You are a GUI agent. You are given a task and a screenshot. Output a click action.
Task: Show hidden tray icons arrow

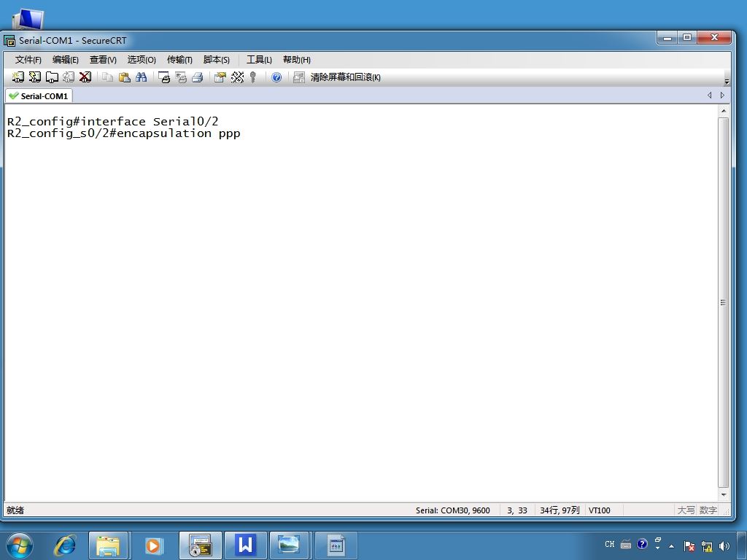point(671,546)
